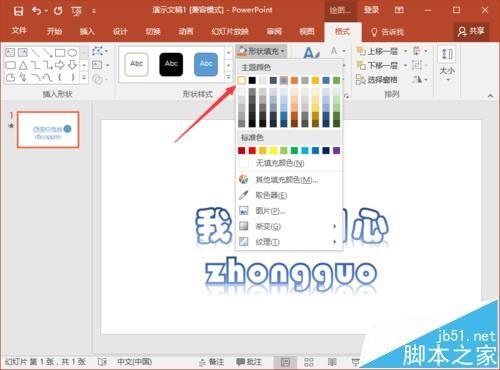
Task: Open the 选择窗格 selection pane
Action: click(377, 80)
